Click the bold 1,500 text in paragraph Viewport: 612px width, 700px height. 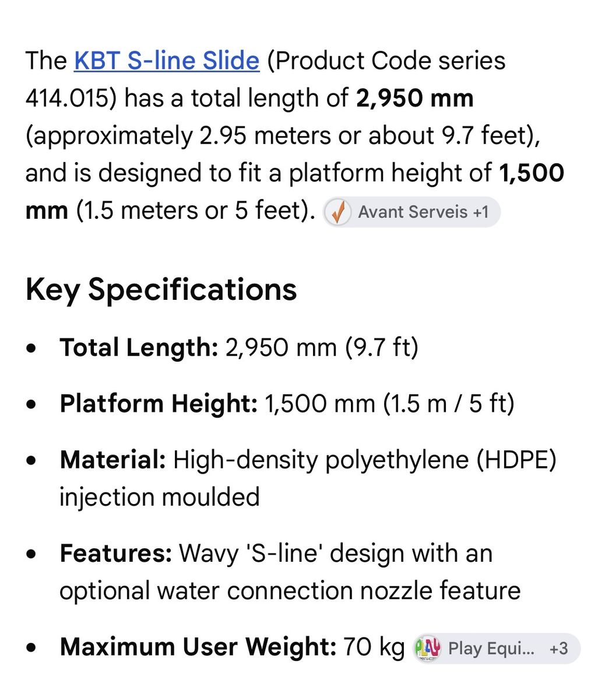[532, 173]
